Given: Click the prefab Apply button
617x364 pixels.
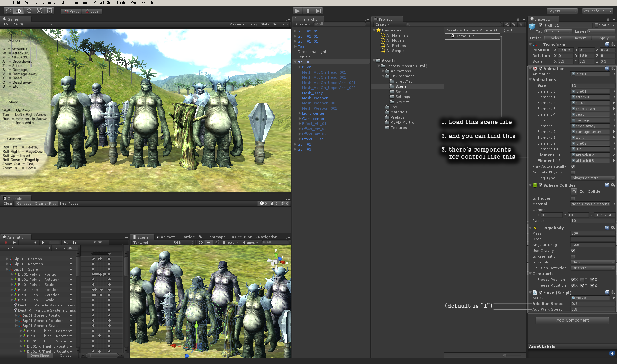Looking at the screenshot, I should point(604,38).
